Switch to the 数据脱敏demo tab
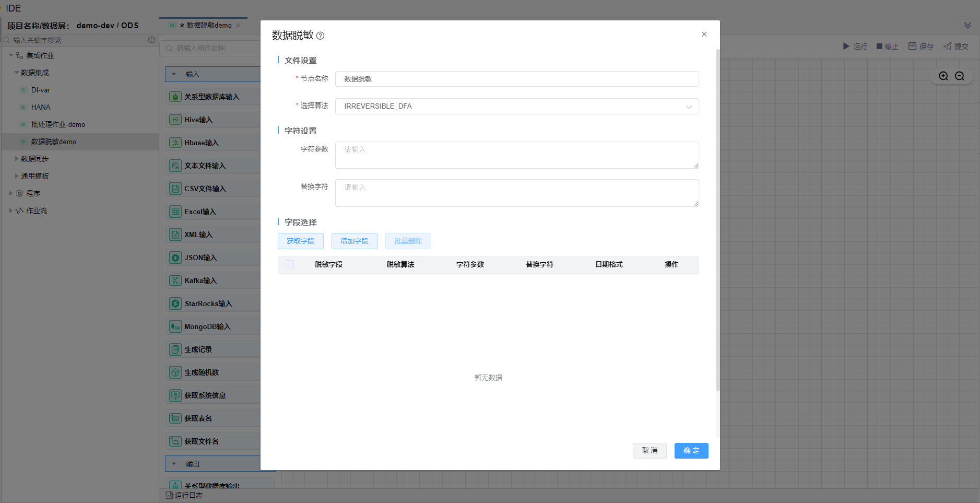The height and width of the screenshot is (503, 980). pyautogui.click(x=208, y=26)
